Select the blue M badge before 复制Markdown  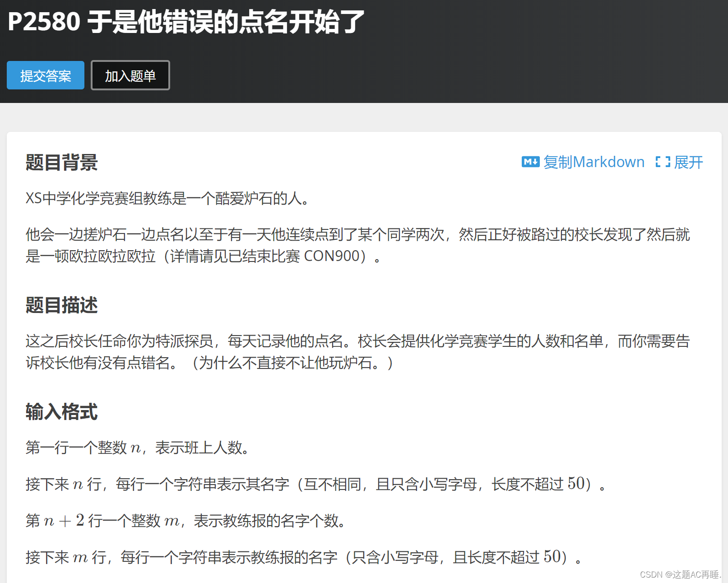point(531,162)
